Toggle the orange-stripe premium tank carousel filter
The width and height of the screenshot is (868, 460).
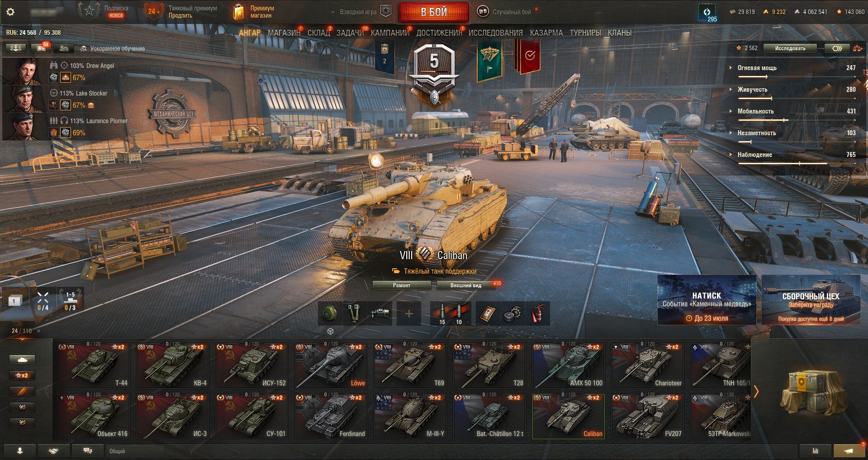[x=22, y=391]
